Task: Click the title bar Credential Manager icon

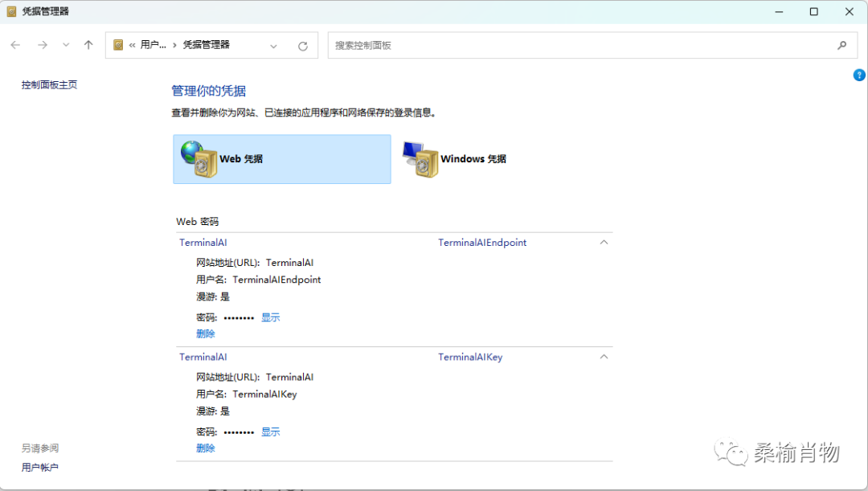Action: [11, 11]
